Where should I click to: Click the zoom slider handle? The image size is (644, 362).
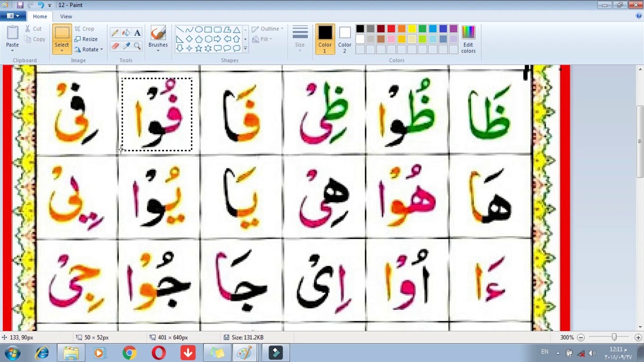pyautogui.click(x=614, y=337)
